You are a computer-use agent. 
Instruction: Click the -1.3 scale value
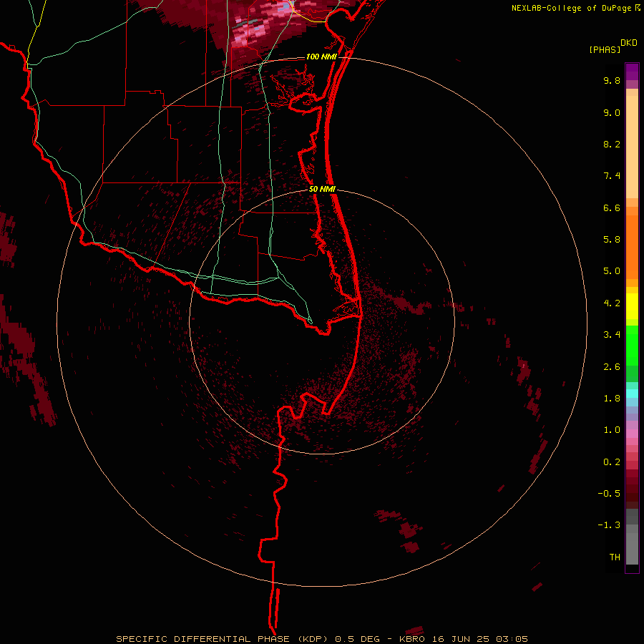[x=609, y=525]
